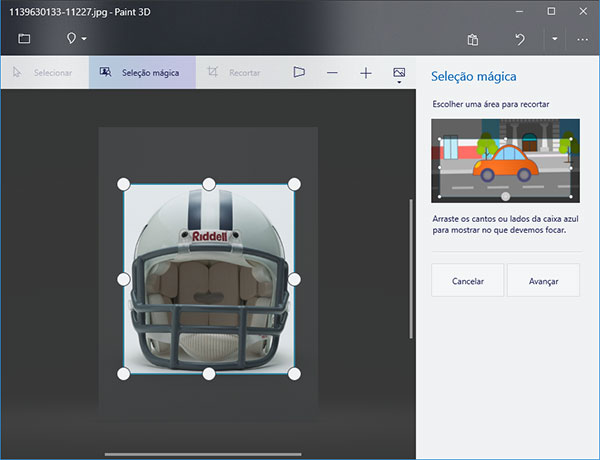This screenshot has width=600, height=460.
Task: Click 'Arraste os cantos ou lados' instruction text
Action: 505,224
